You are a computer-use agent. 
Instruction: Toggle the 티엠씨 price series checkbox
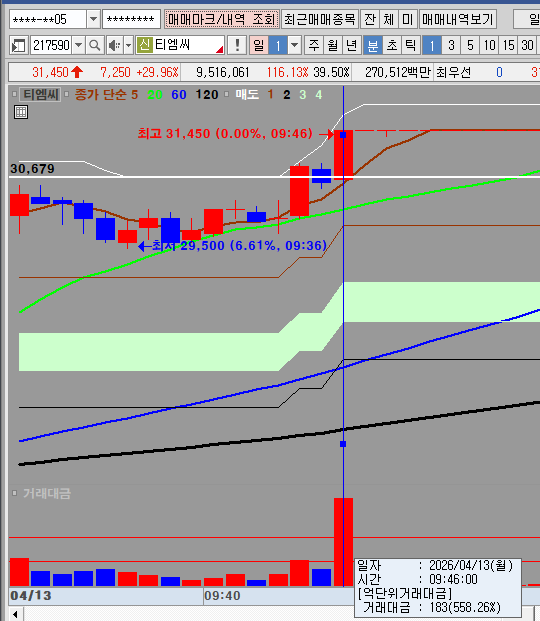[14, 94]
